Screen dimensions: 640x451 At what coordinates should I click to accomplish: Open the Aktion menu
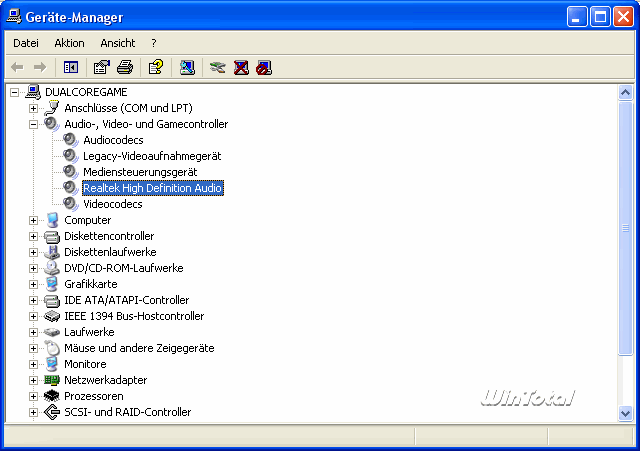[69, 43]
